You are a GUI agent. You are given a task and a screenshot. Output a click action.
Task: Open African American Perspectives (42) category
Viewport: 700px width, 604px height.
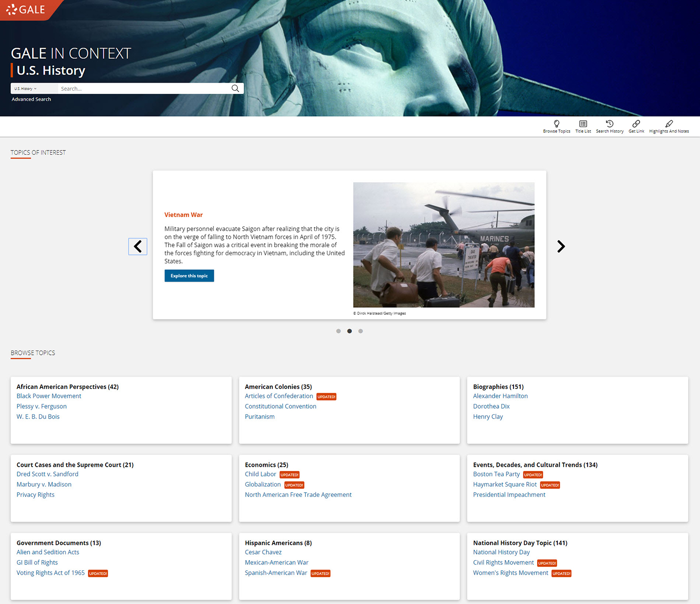67,386
